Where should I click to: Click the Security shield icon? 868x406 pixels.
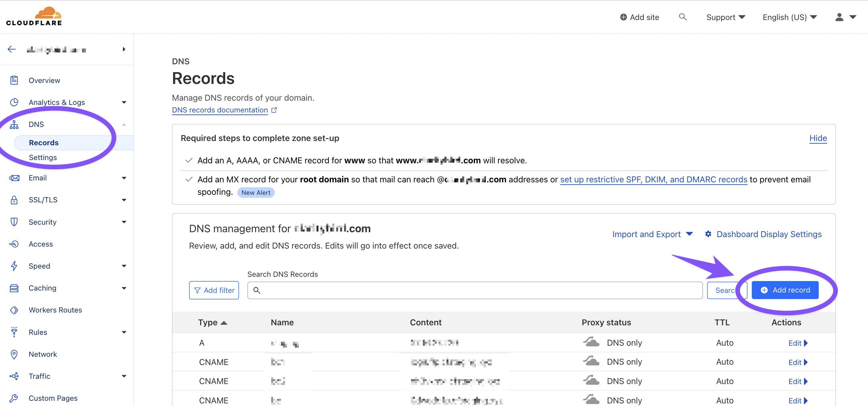(x=14, y=222)
